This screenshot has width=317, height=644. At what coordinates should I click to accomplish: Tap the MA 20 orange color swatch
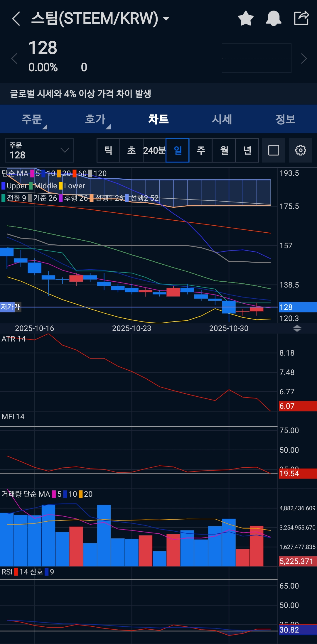tap(59, 173)
